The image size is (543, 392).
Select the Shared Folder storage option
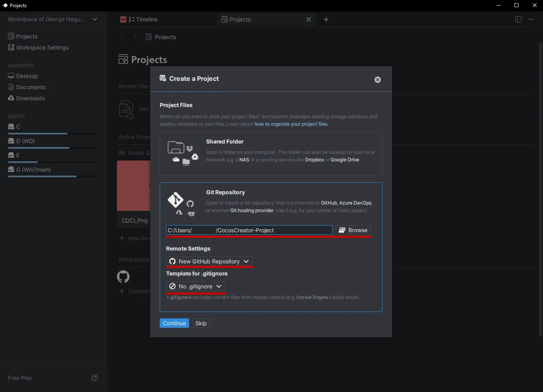271,154
